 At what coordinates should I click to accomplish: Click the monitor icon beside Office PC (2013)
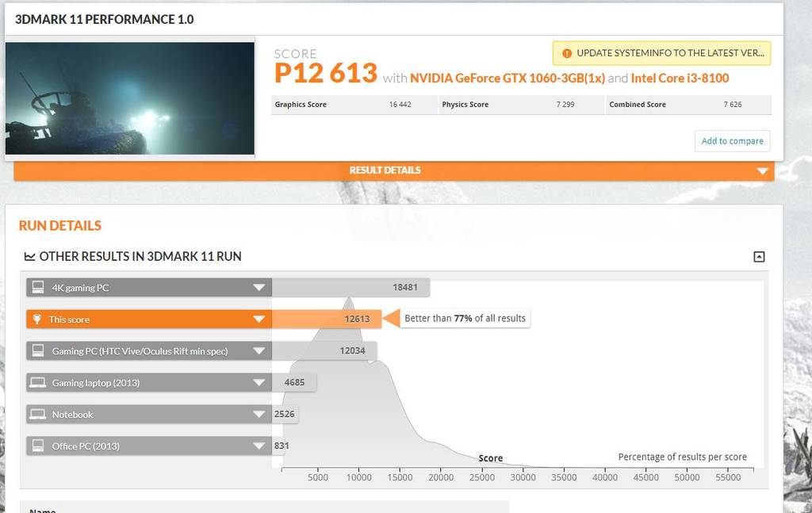tap(38, 446)
